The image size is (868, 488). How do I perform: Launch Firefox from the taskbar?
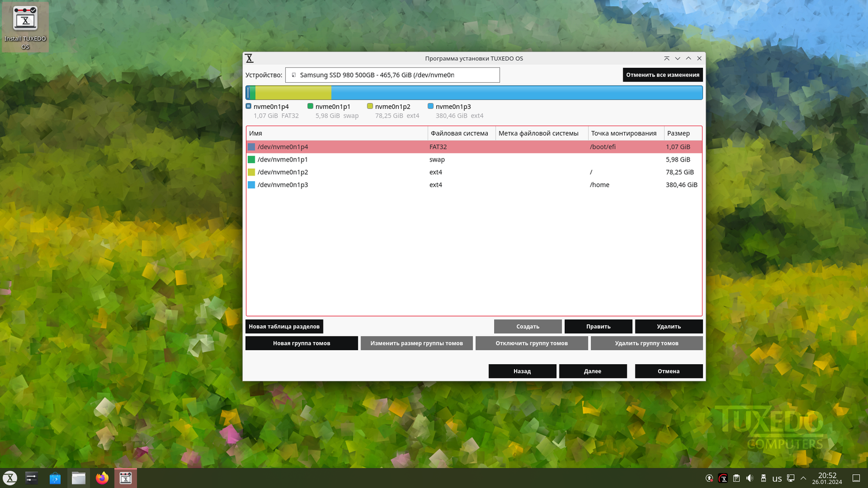coord(102,478)
